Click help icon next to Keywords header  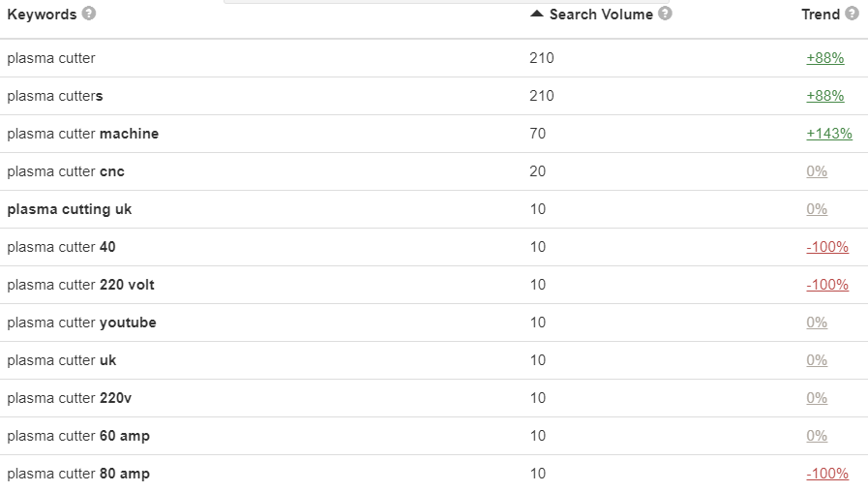(x=89, y=14)
